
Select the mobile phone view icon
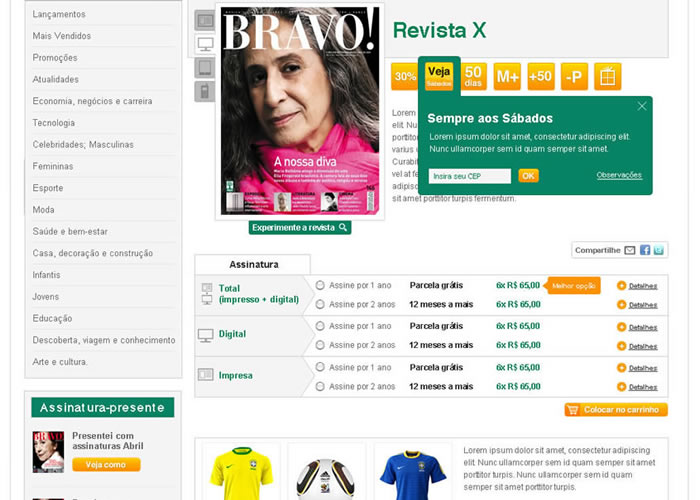click(205, 92)
